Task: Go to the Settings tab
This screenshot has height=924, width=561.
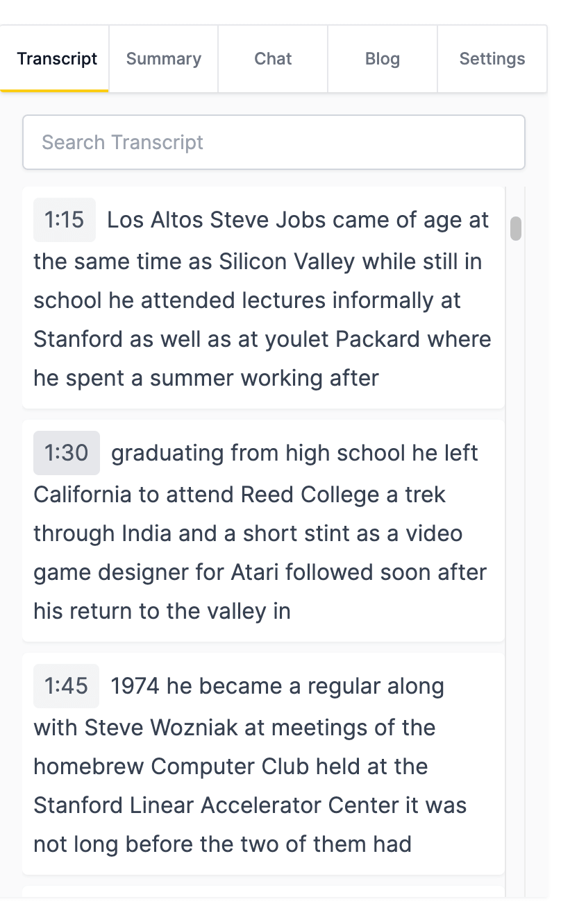Action: coord(492,59)
